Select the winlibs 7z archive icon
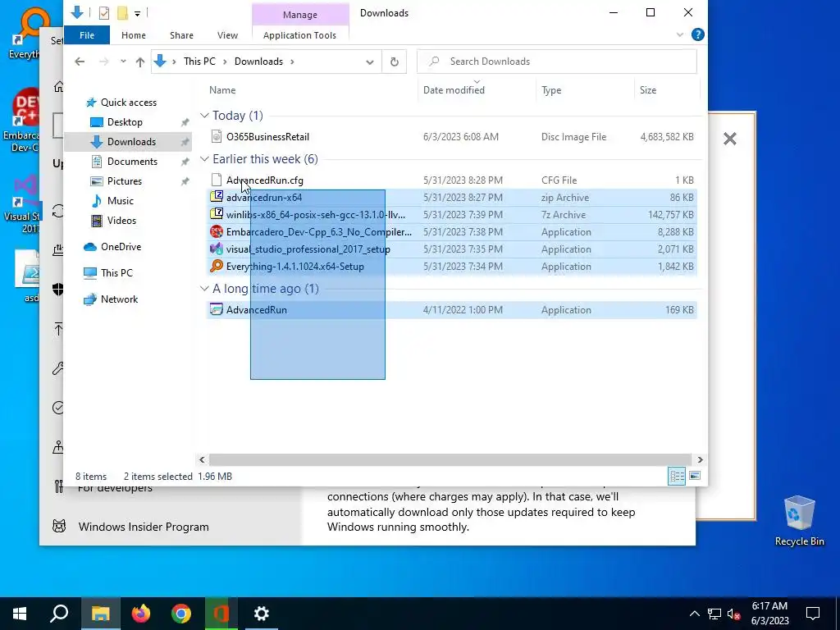This screenshot has width=840, height=630. 217,214
